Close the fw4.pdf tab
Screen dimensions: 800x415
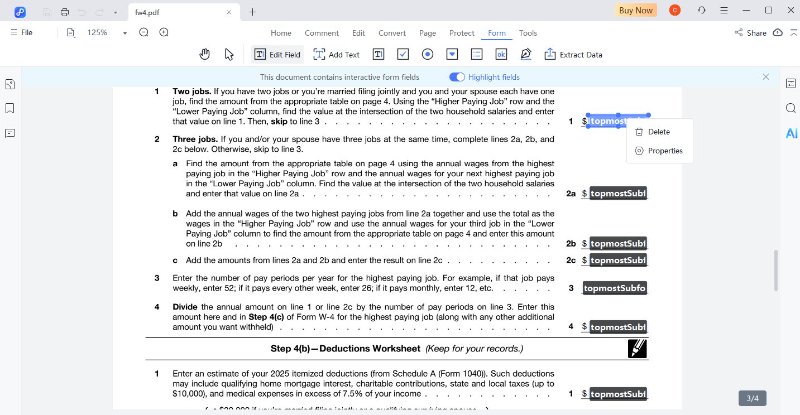[229, 12]
